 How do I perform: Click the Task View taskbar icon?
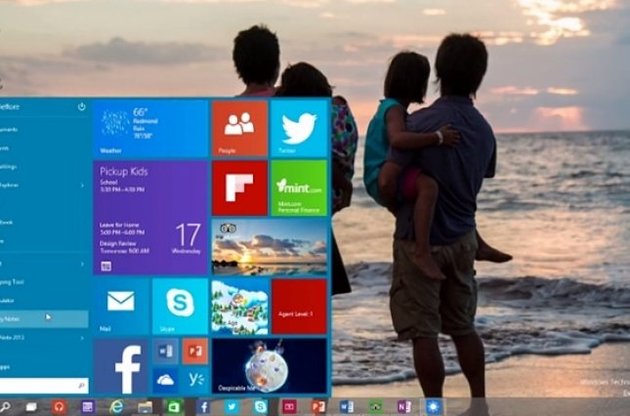[x=31, y=407]
